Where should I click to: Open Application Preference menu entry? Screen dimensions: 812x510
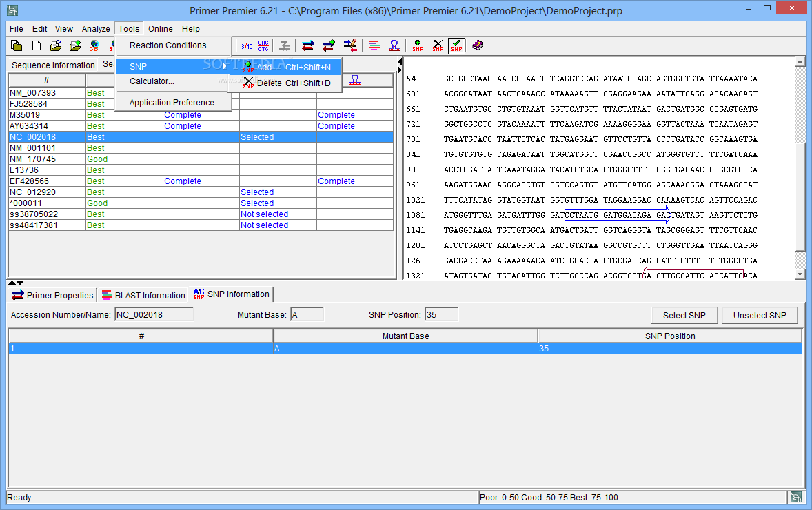point(173,103)
